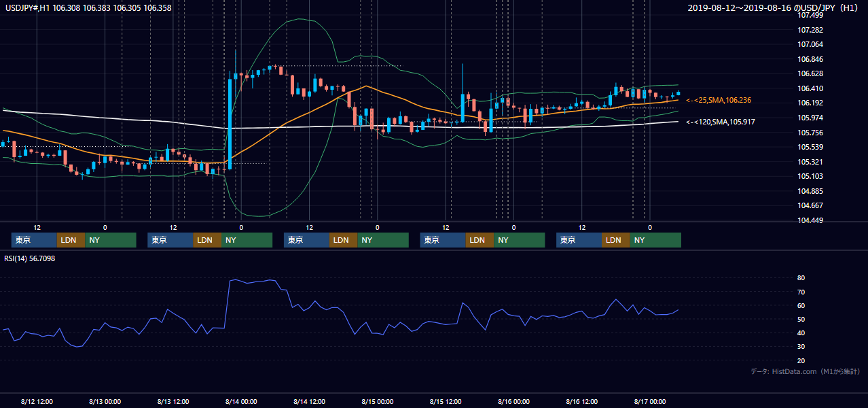Click the HistData.com data source credit
The width and height of the screenshot is (868, 408).
click(x=806, y=371)
